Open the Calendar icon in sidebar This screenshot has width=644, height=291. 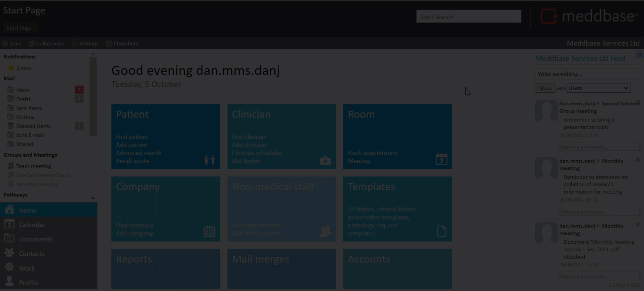click(x=9, y=224)
